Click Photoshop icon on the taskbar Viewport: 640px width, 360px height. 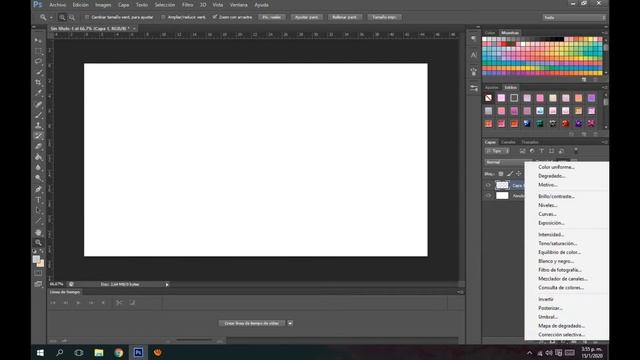coord(138,353)
